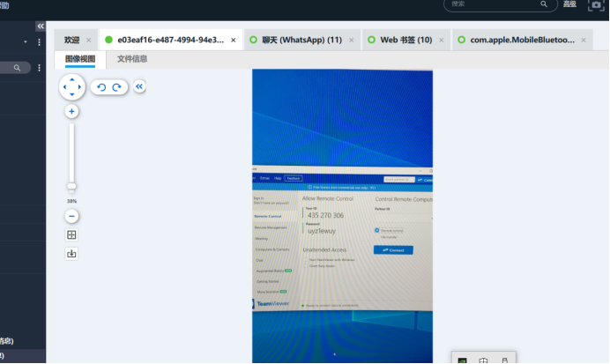Switch to the 文件信息 sub-tab
The width and height of the screenshot is (610, 364).
pyautogui.click(x=132, y=59)
